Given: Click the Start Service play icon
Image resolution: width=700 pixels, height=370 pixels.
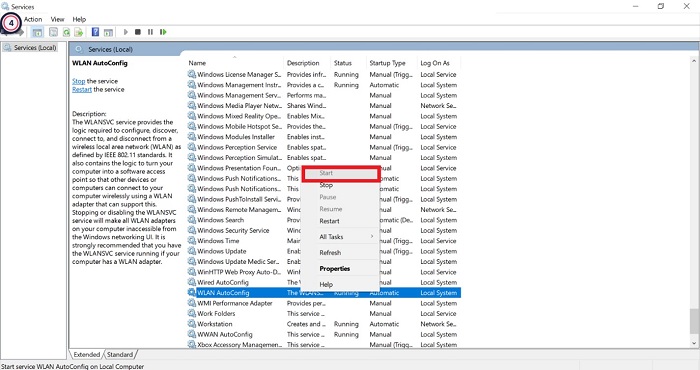Looking at the screenshot, I should pyautogui.click(x=126, y=32).
